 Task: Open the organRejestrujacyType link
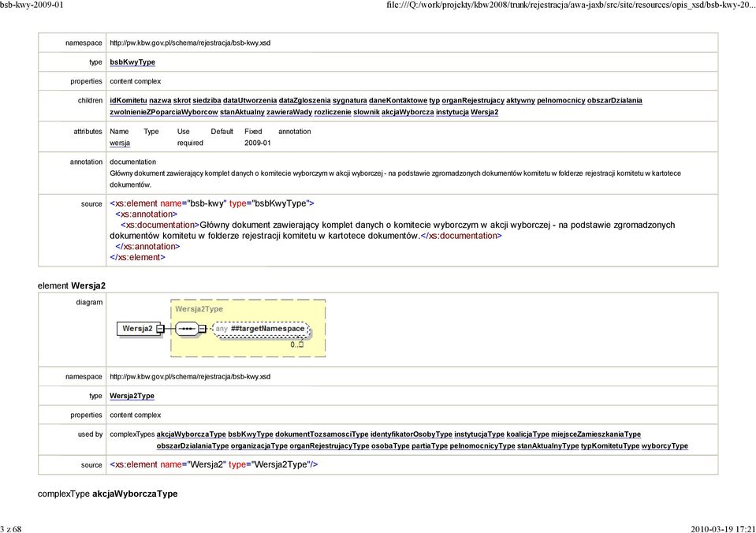tap(330, 445)
